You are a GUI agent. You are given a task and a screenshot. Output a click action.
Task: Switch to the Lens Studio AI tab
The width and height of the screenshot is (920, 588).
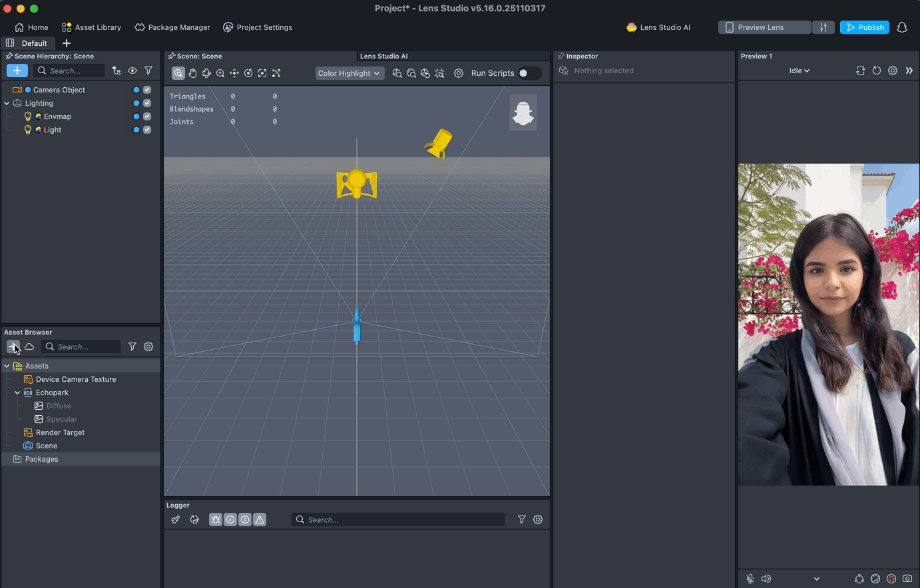384,56
